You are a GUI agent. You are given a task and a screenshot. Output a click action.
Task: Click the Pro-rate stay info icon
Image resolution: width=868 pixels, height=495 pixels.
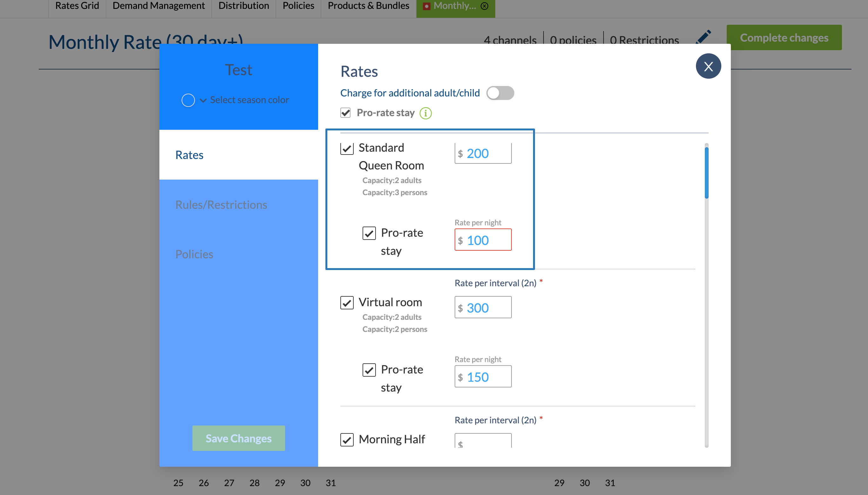pos(425,113)
